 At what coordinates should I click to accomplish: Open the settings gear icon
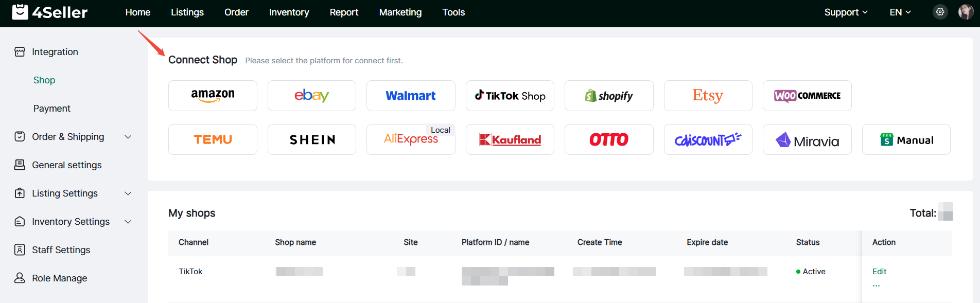point(940,12)
